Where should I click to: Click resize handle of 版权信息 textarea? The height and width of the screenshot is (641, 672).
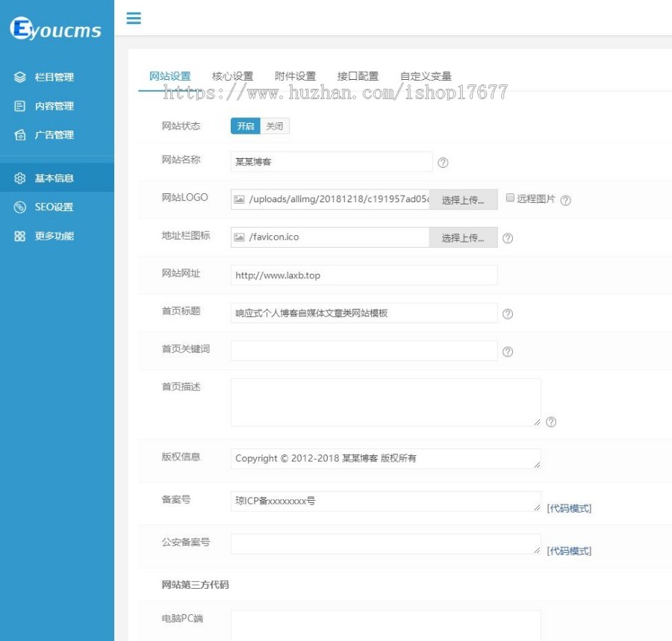point(537,465)
